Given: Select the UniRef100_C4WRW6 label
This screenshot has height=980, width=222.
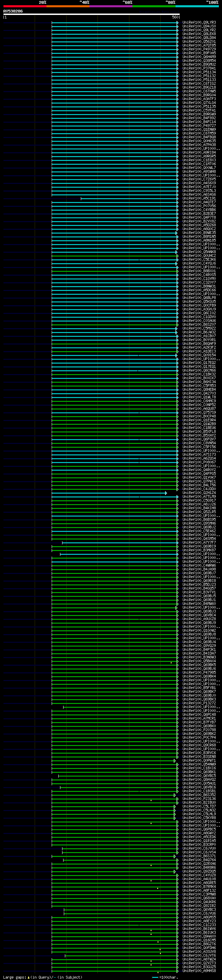Looking at the screenshot, I should pos(199,565).
